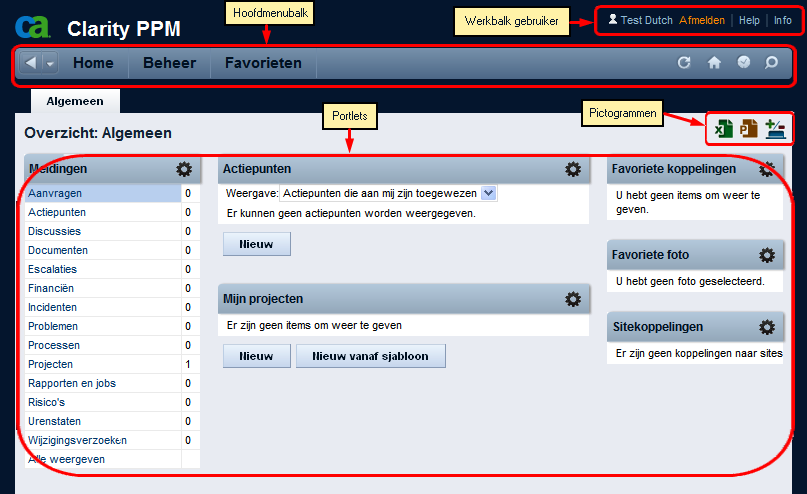Click the count 1 next to Projecten
Image resolution: width=807 pixels, height=494 pixels.
point(188,364)
